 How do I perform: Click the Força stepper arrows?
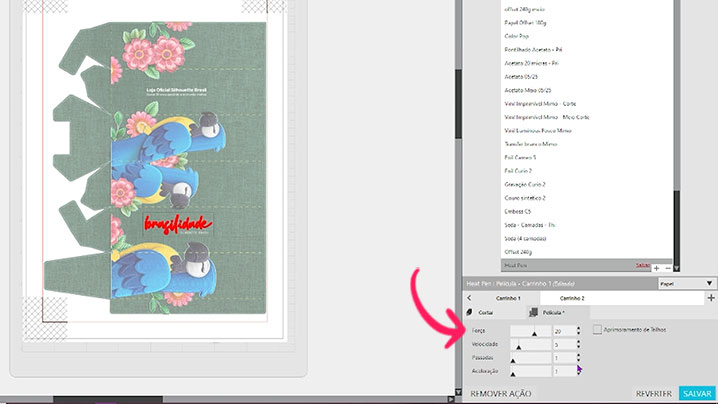(578, 331)
